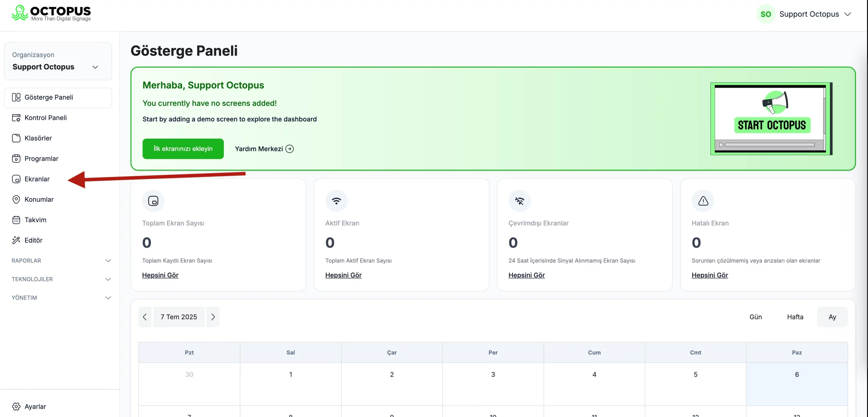
Task: Click the Paz column header
Action: (797, 353)
